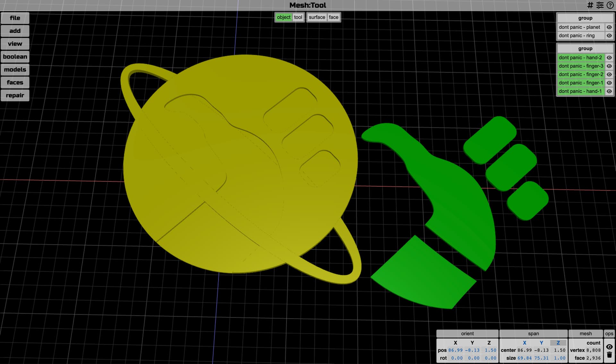616x364 pixels.
Task: Edit the pos X value 86.99
Action: pyautogui.click(x=456, y=350)
